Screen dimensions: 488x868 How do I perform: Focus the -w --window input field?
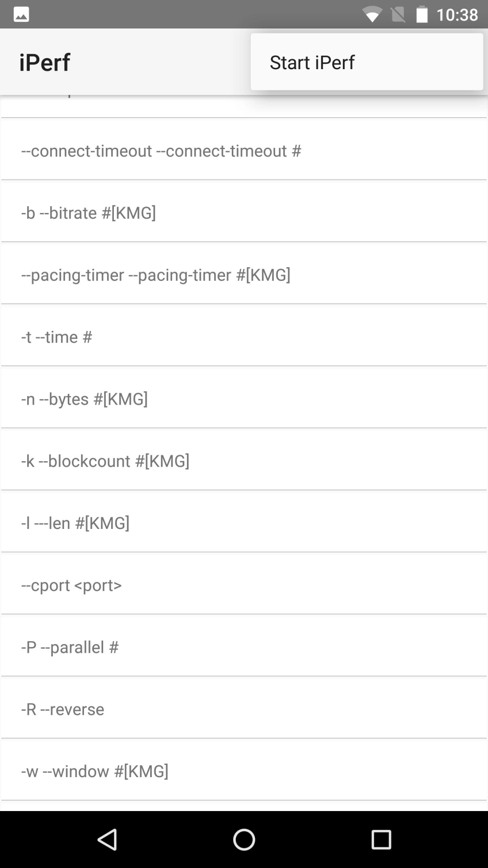[x=244, y=770]
